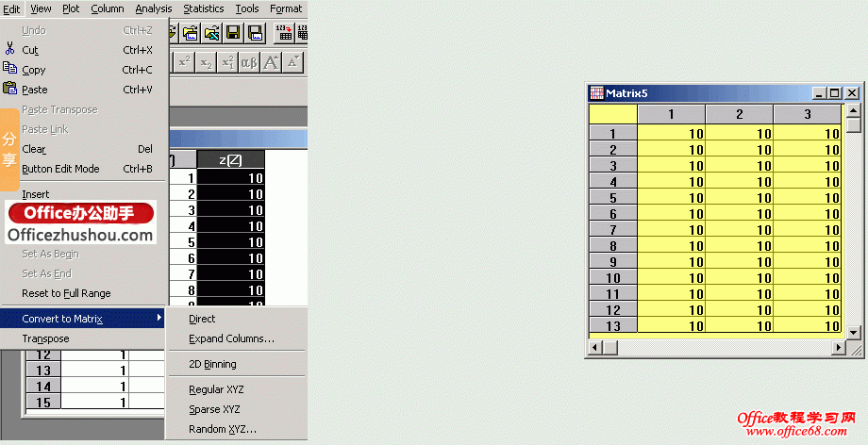Select Clear in the Edit menu
Screen dimensions: 868x445
pos(83,150)
